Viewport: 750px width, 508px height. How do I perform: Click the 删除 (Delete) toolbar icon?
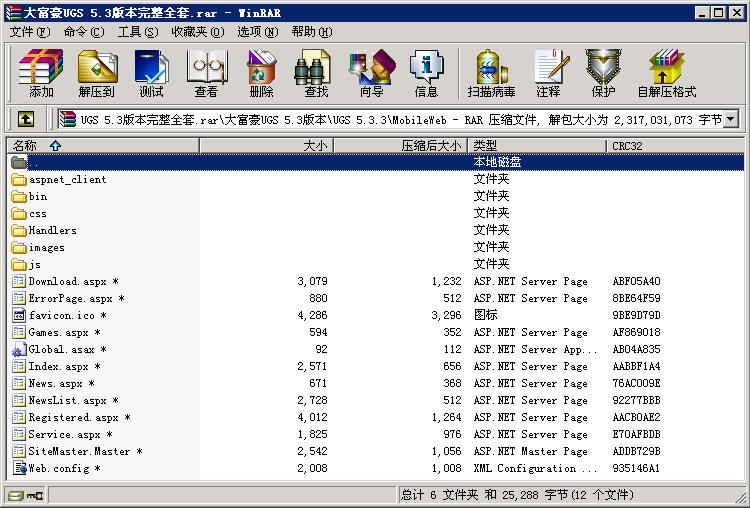coord(261,73)
